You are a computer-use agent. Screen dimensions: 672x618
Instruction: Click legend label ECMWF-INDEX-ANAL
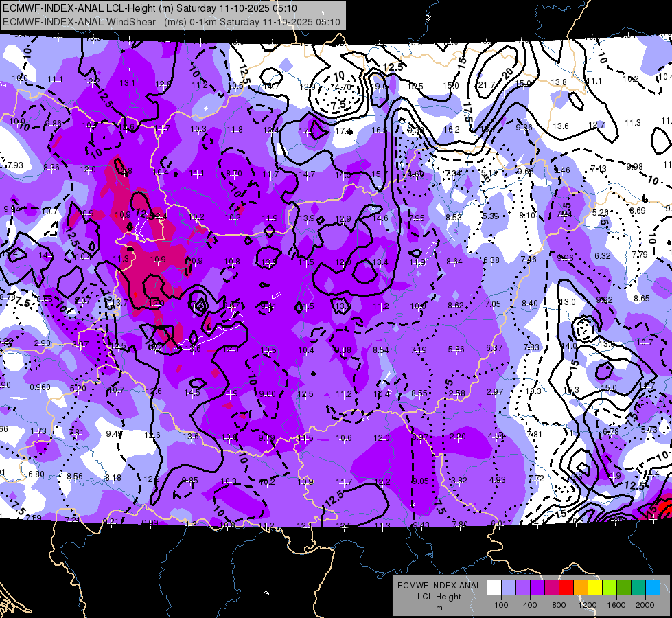(439, 586)
